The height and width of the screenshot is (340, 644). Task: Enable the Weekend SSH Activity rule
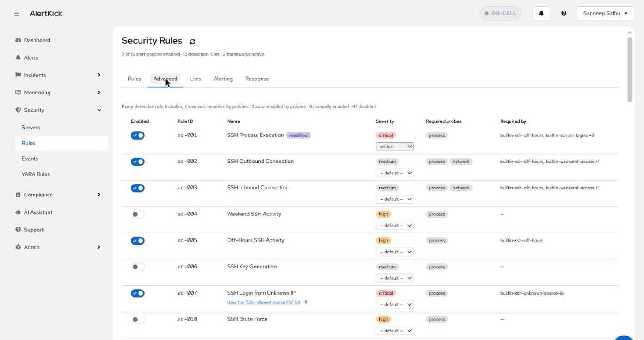click(x=138, y=214)
